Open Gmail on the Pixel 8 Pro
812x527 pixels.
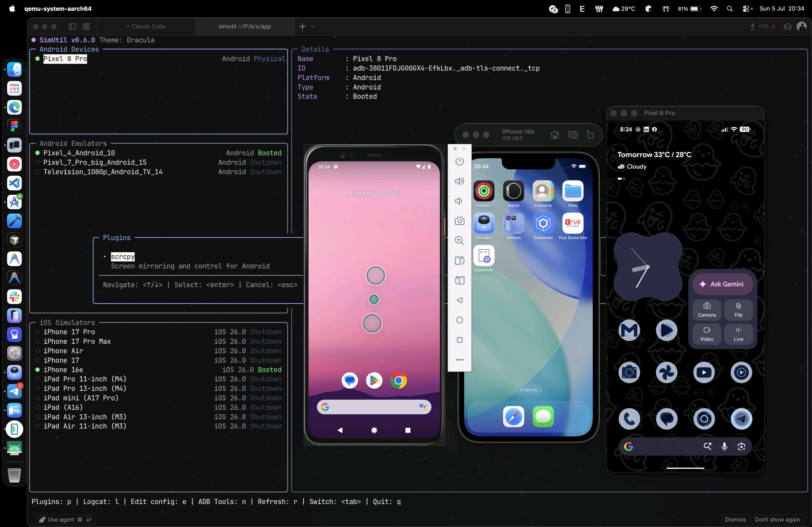click(629, 330)
